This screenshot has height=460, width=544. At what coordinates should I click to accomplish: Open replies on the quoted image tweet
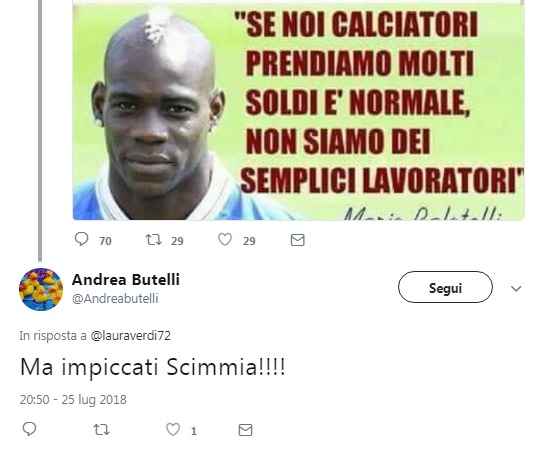[x=82, y=239]
